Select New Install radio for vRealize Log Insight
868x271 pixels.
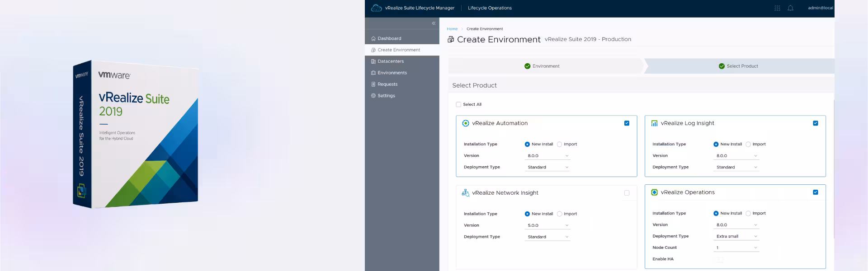716,145
